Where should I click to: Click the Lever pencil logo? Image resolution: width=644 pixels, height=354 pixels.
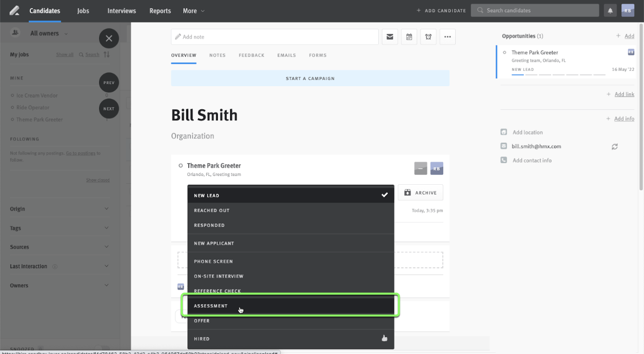[x=14, y=10]
